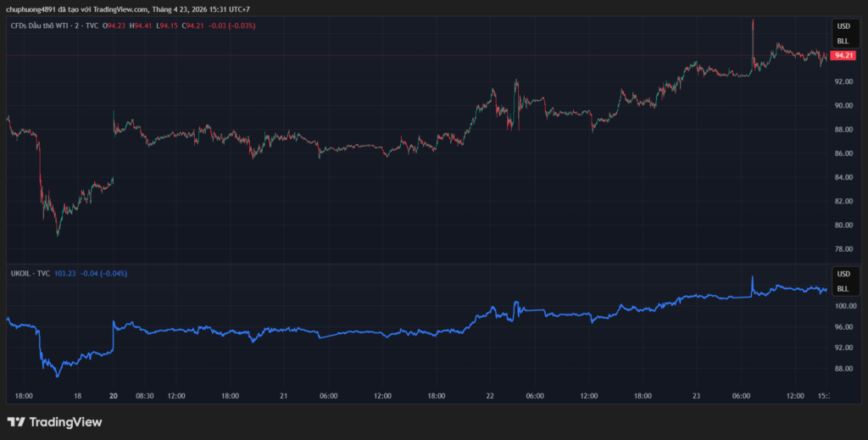Click the 78.00 label on WTI price scale
This screenshot has width=868, height=440.
point(843,249)
